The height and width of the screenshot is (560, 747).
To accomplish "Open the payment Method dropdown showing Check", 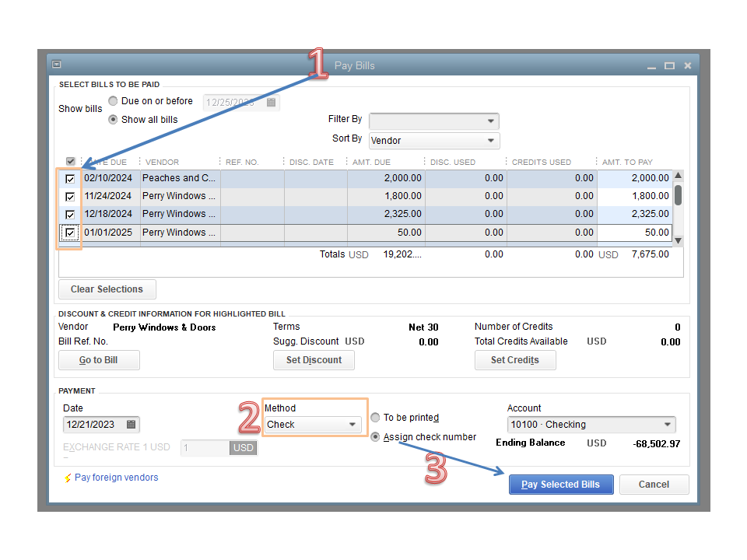I will pyautogui.click(x=313, y=425).
